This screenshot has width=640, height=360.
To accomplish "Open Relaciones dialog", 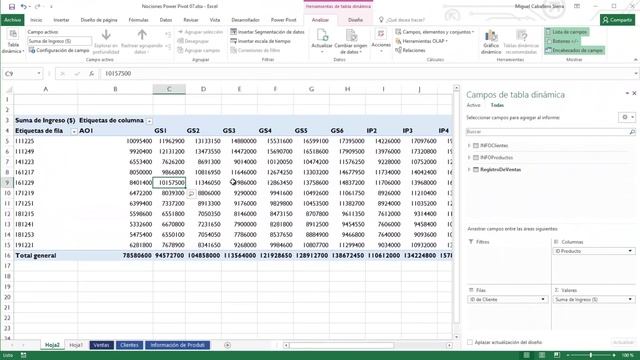I will tap(410, 50).
